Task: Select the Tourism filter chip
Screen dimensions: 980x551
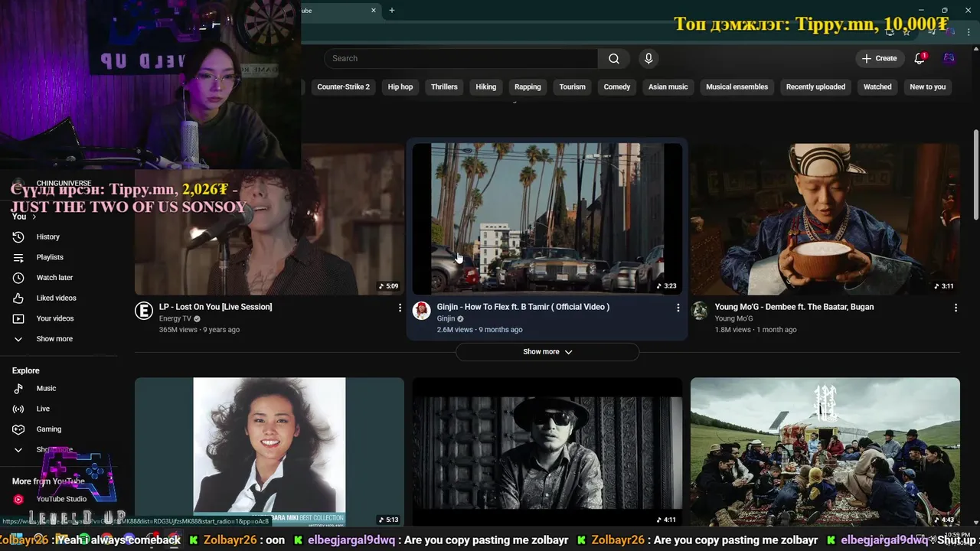Action: [572, 86]
